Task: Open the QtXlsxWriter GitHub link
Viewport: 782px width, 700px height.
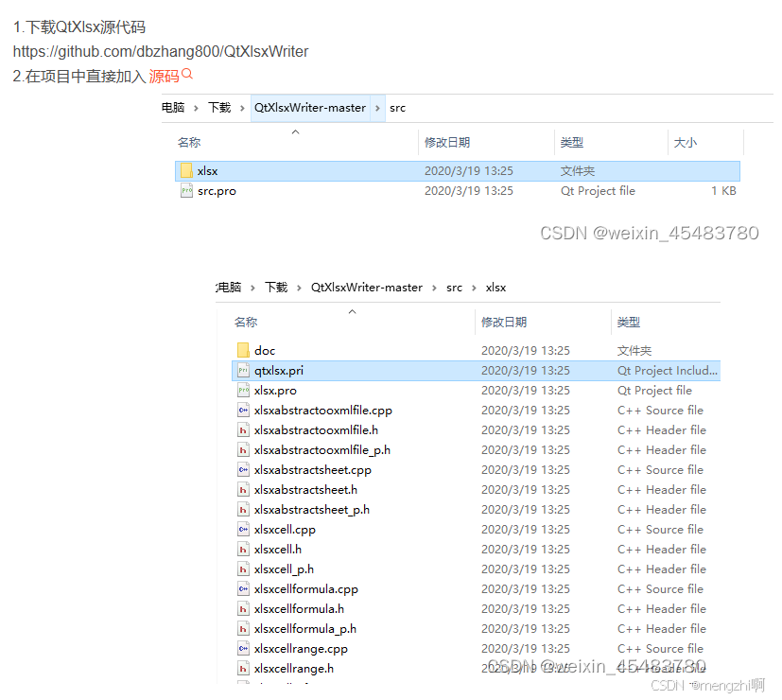Action: click(x=161, y=52)
